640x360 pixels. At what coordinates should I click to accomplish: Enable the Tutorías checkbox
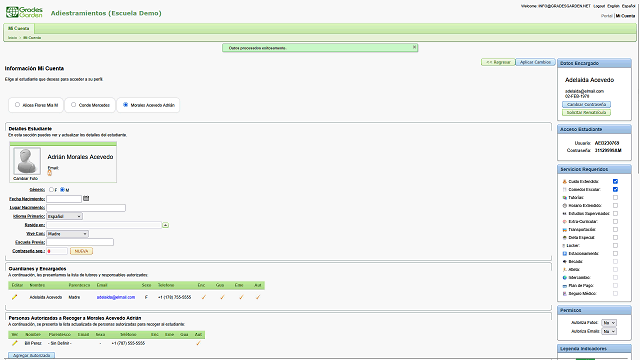(x=615, y=198)
